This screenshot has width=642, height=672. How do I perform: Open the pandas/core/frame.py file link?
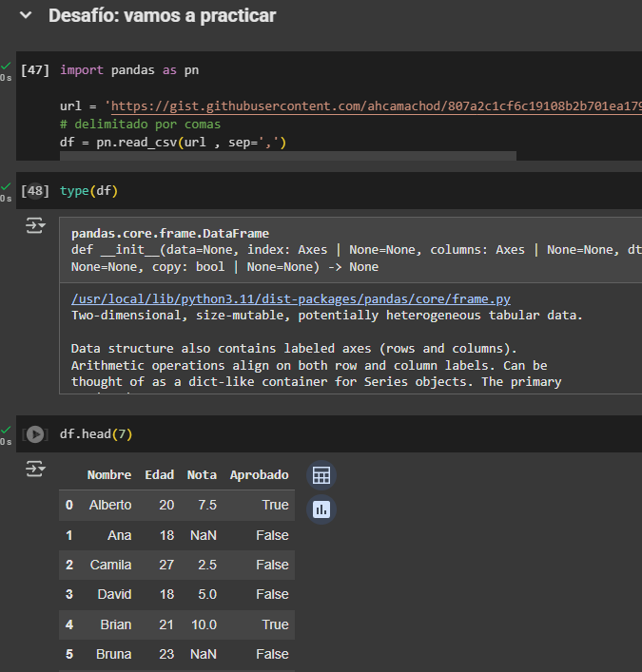pos(291,298)
